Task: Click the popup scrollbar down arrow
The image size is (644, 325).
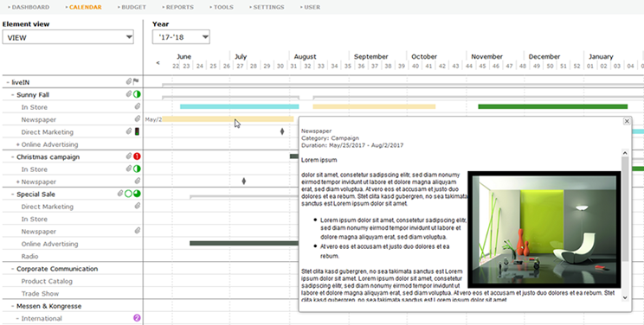Action: click(x=625, y=297)
